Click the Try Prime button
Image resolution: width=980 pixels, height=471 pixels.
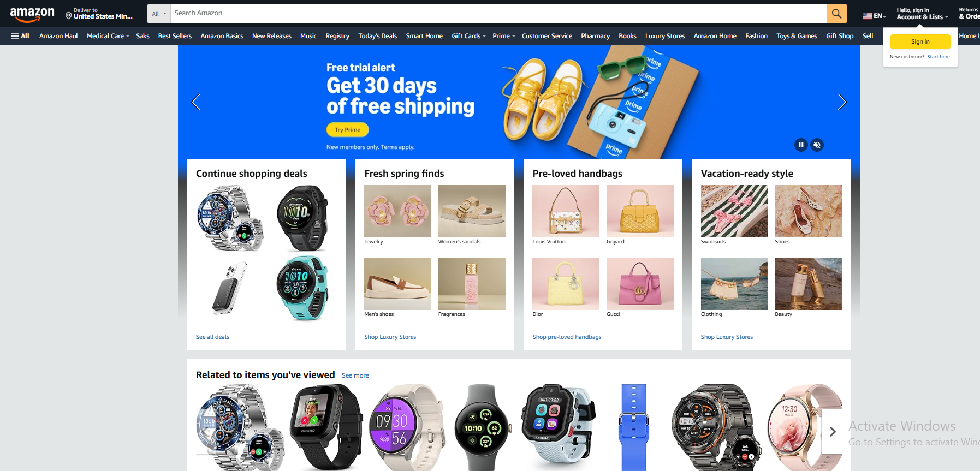click(348, 130)
